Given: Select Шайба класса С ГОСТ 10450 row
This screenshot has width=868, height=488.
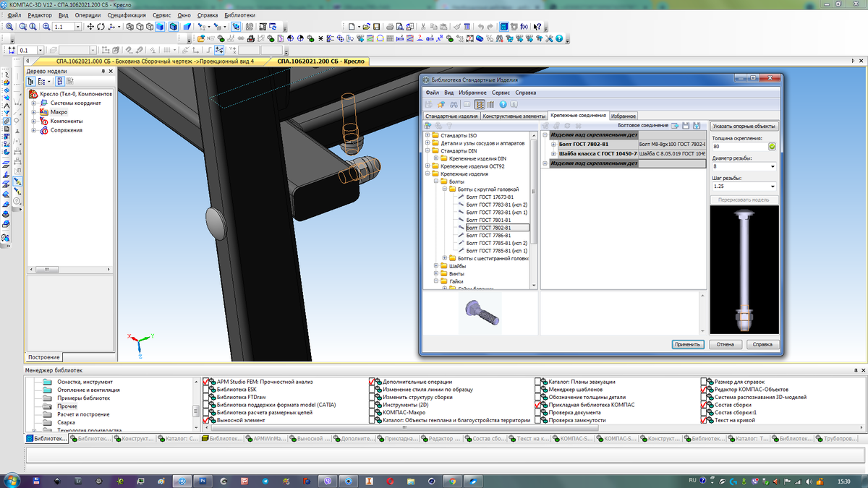Looking at the screenshot, I should click(627, 153).
